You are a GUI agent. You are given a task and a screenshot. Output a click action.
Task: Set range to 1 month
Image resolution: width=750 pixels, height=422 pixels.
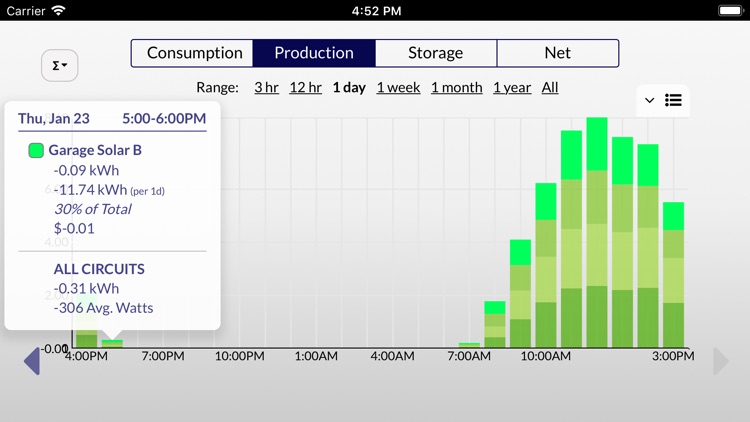[x=457, y=88]
